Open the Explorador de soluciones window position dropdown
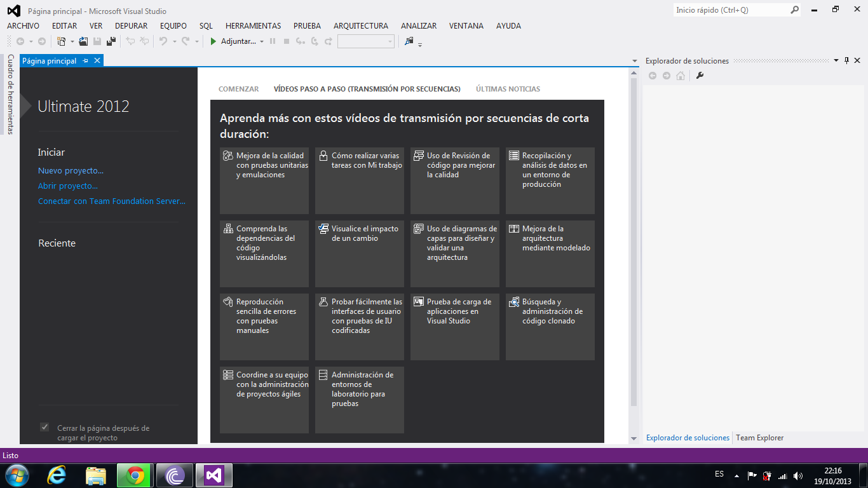Image resolution: width=868 pixels, height=488 pixels. [836, 61]
